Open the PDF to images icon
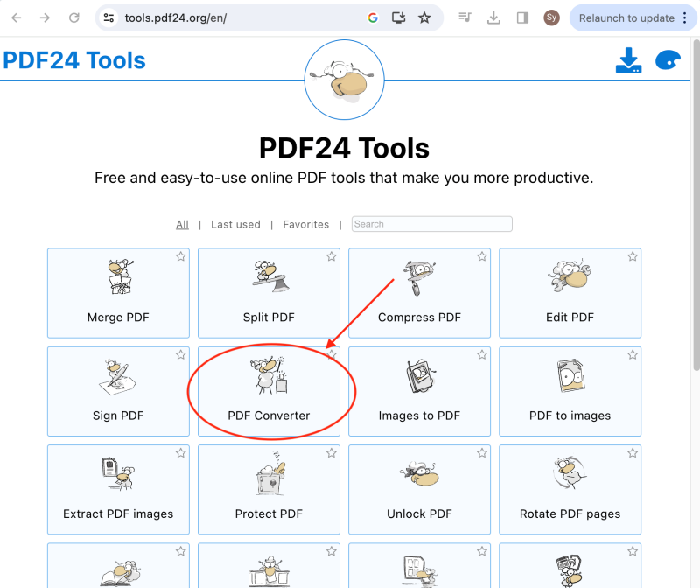 tap(570, 376)
